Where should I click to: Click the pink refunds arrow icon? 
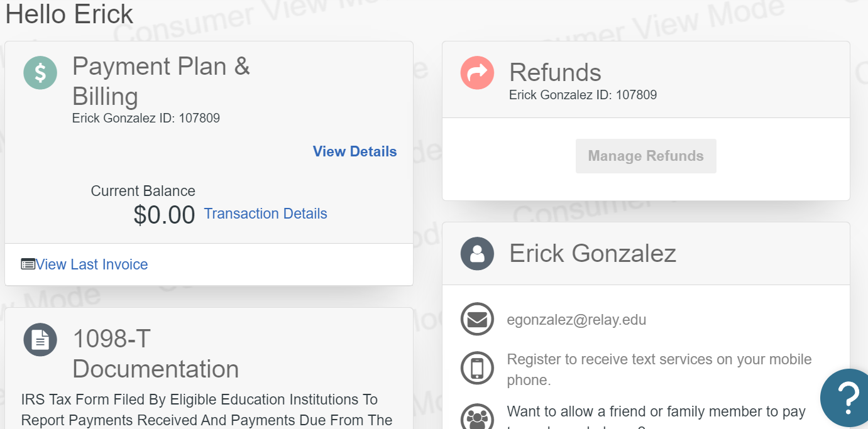click(x=477, y=73)
